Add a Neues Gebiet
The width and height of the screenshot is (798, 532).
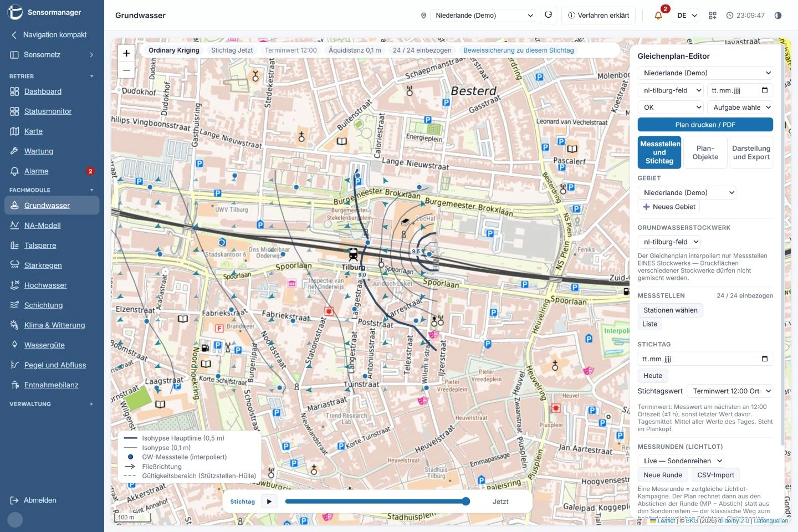coord(669,207)
